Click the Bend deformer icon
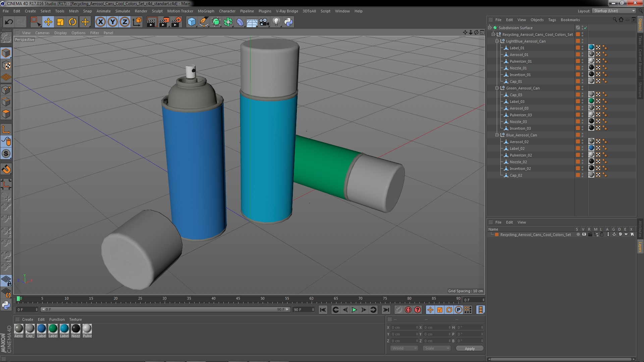644x362 pixels. pyautogui.click(x=240, y=22)
